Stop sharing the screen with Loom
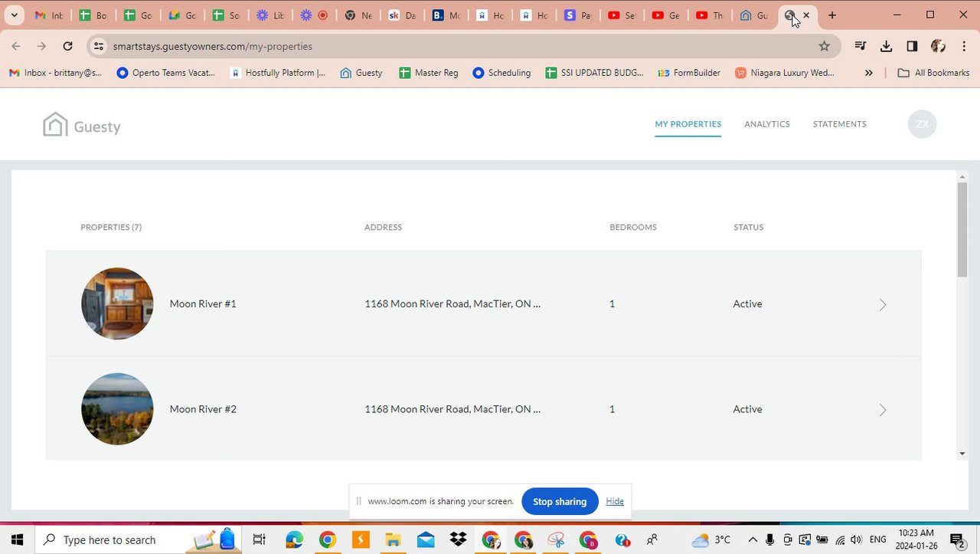 560,501
